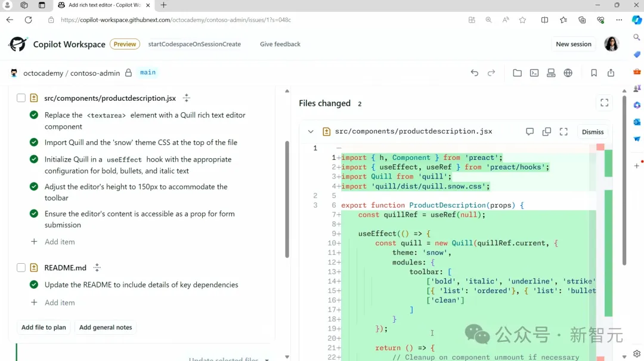Click the redo arrow in workspace toolbar
This screenshot has height=361, width=644.
tap(491, 73)
